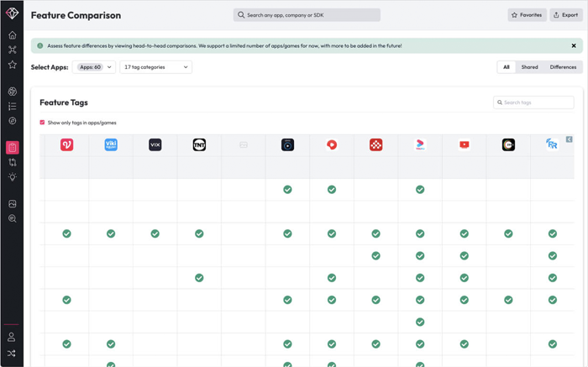The width and height of the screenshot is (588, 367).
Task: Select the red checkered app icon
Action: (375, 144)
